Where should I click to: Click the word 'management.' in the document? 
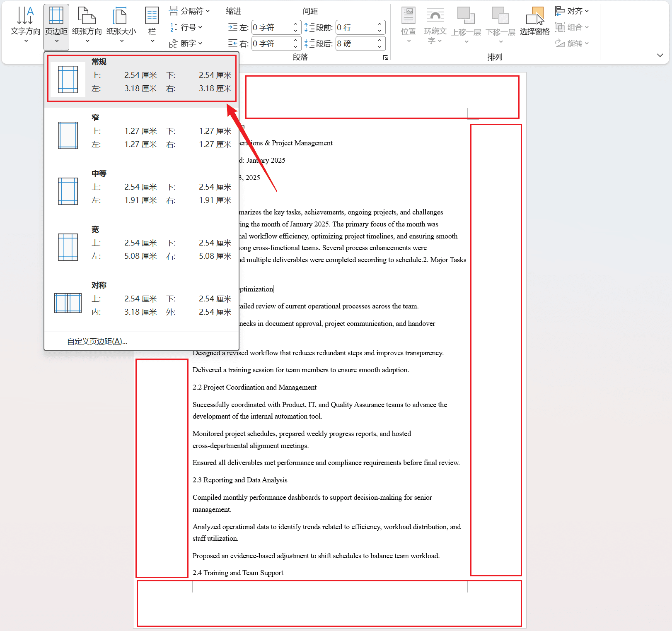pos(212,510)
